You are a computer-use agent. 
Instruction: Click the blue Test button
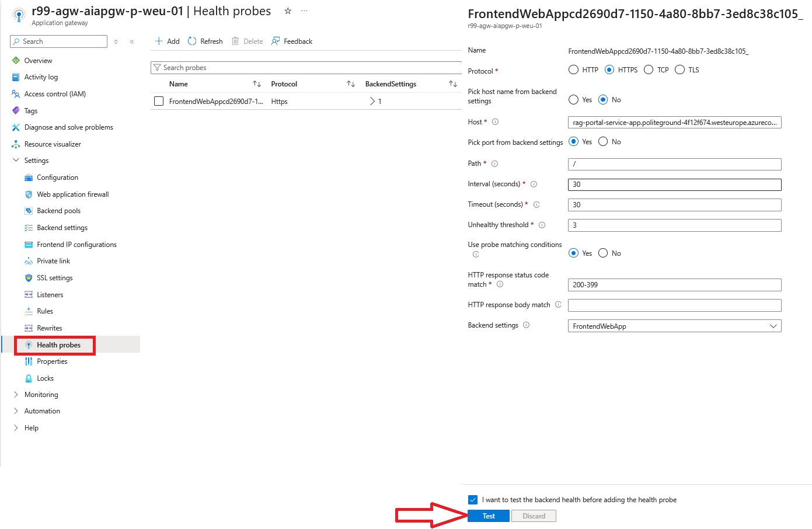[x=489, y=516]
